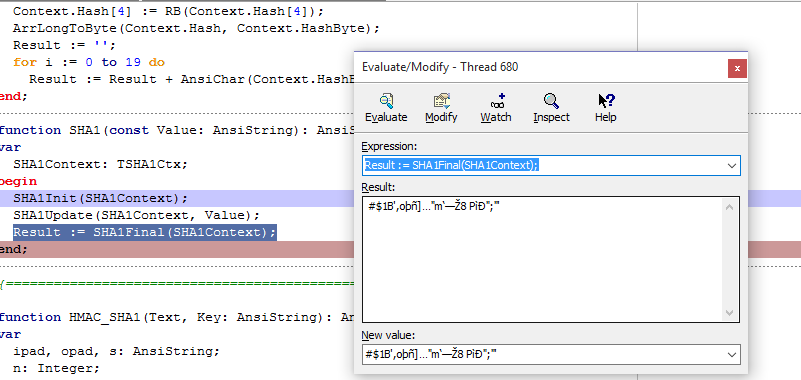Click the 'Result:' label in the dialog

(378, 186)
